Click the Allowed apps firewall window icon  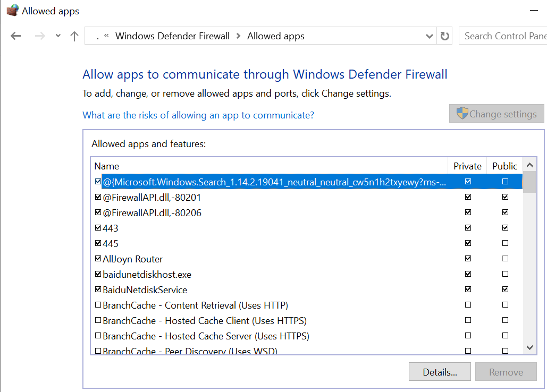(12, 11)
